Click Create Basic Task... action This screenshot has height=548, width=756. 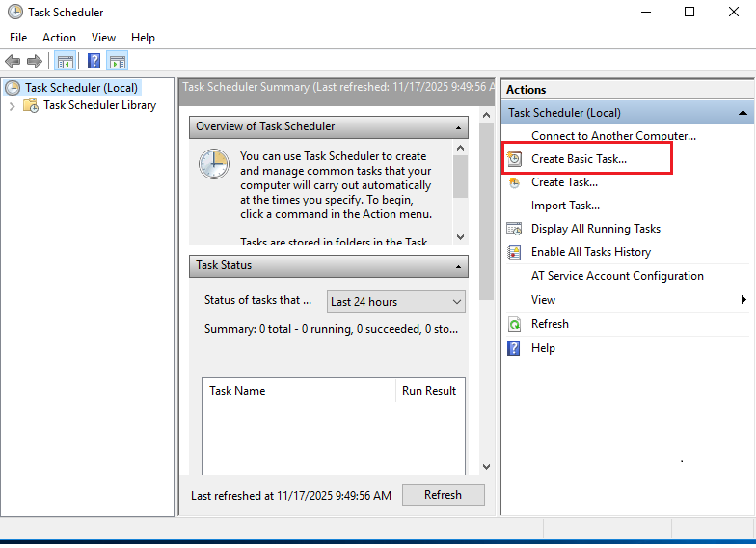(579, 159)
